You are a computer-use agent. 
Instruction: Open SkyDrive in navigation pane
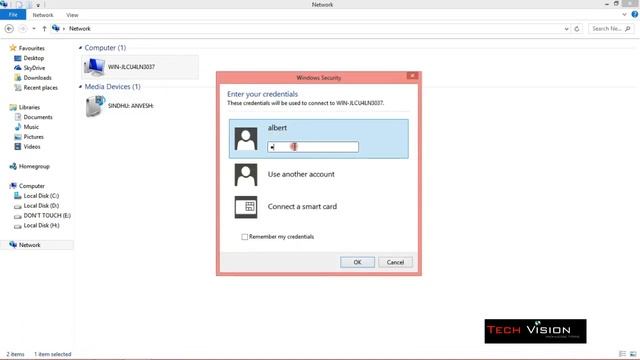point(34,68)
